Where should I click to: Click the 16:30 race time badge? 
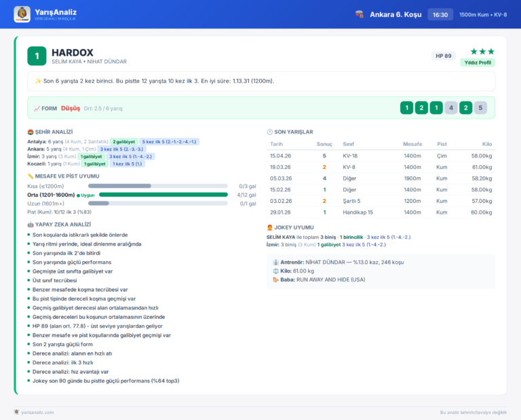[440, 15]
